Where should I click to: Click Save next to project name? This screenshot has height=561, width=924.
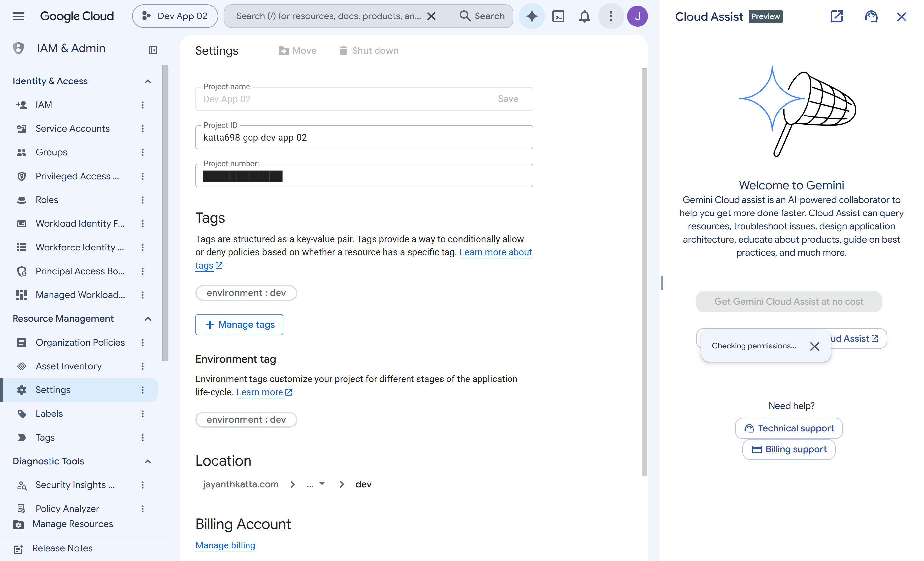(x=508, y=99)
